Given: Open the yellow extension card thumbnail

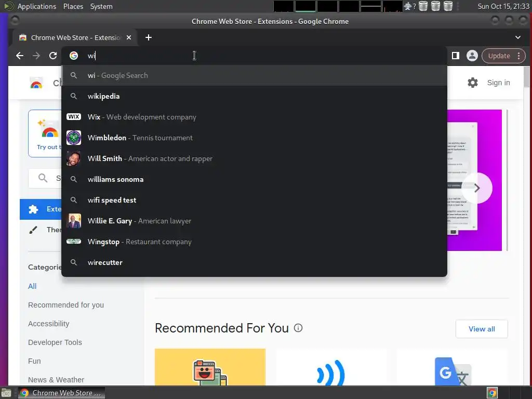Looking at the screenshot, I should click(210, 367).
